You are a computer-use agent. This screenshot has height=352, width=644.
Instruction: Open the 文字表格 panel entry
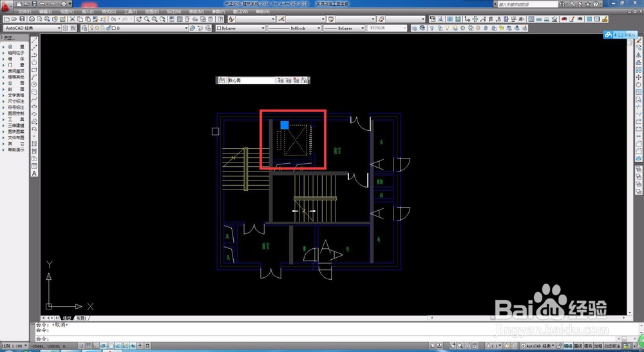tap(16, 95)
